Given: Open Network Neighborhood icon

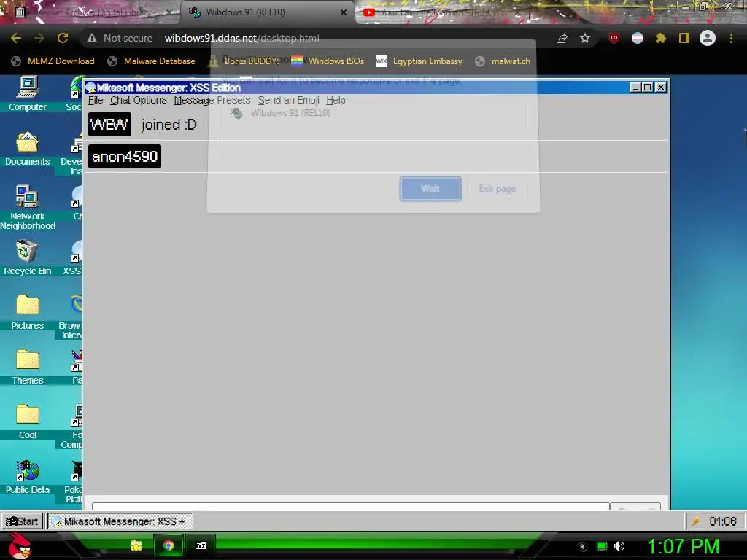Looking at the screenshot, I should coord(28,207).
